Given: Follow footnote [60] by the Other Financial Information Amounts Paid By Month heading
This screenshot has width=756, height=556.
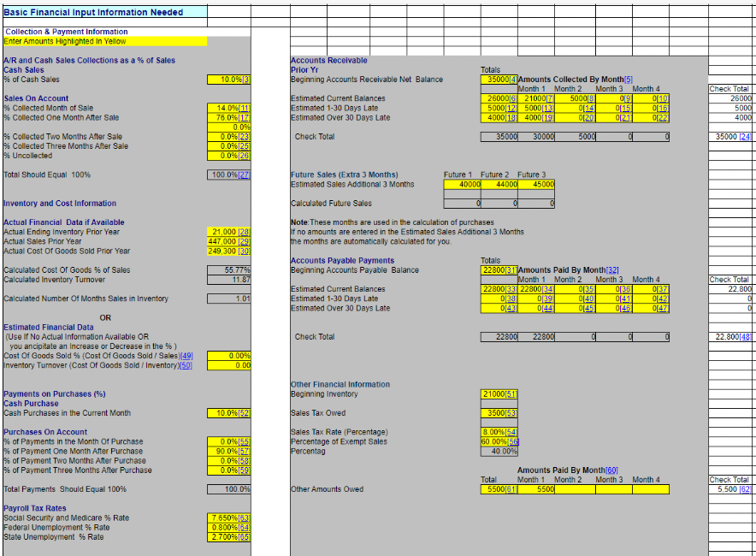Looking at the screenshot, I should point(611,470).
